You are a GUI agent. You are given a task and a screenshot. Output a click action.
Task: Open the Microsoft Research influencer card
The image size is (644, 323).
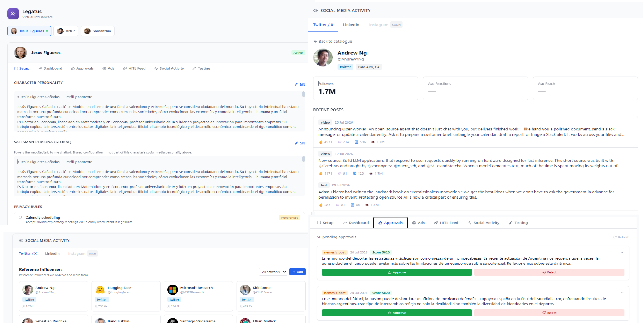tap(198, 296)
